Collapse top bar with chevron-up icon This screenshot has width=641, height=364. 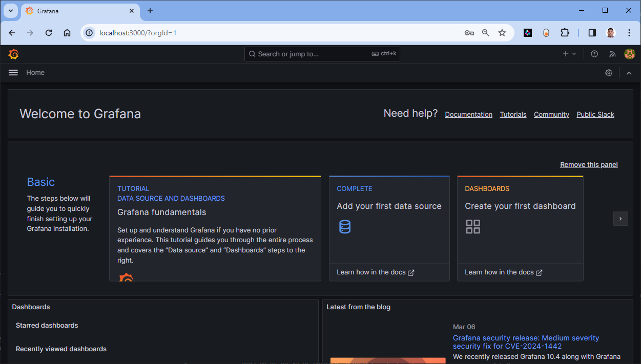click(629, 73)
